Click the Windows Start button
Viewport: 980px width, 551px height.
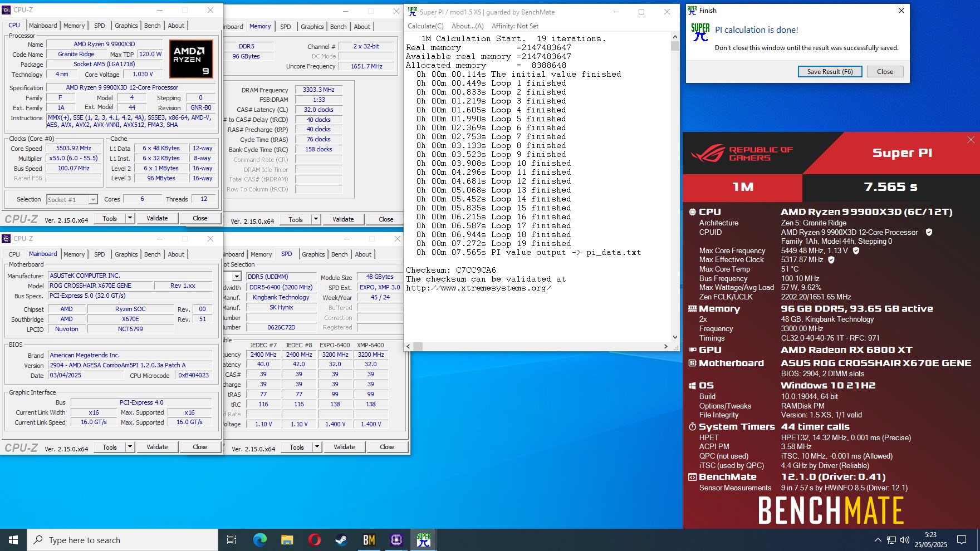click(13, 540)
